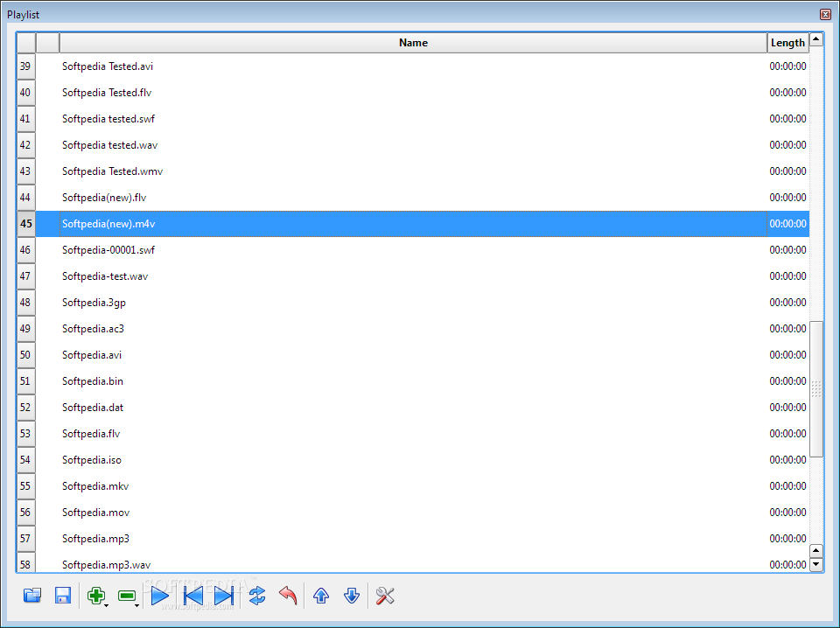The image size is (840, 628).
Task: Sort by the Name column header
Action: [413, 43]
